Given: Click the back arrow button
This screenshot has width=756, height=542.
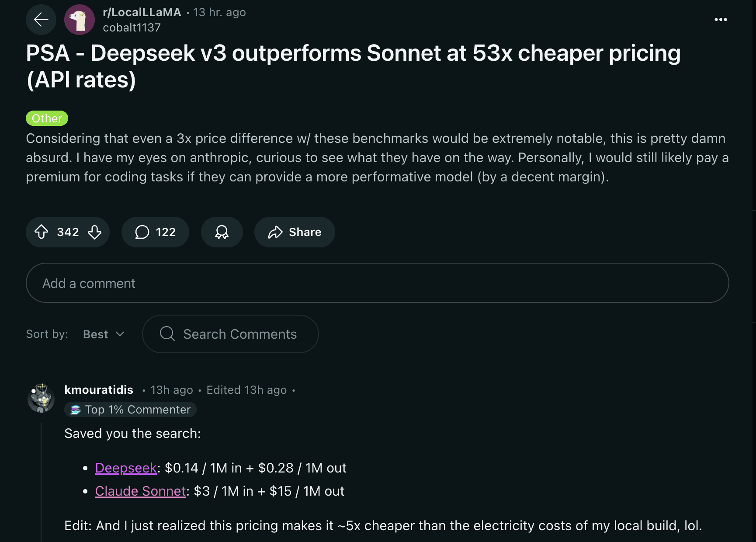Looking at the screenshot, I should point(41,20).
